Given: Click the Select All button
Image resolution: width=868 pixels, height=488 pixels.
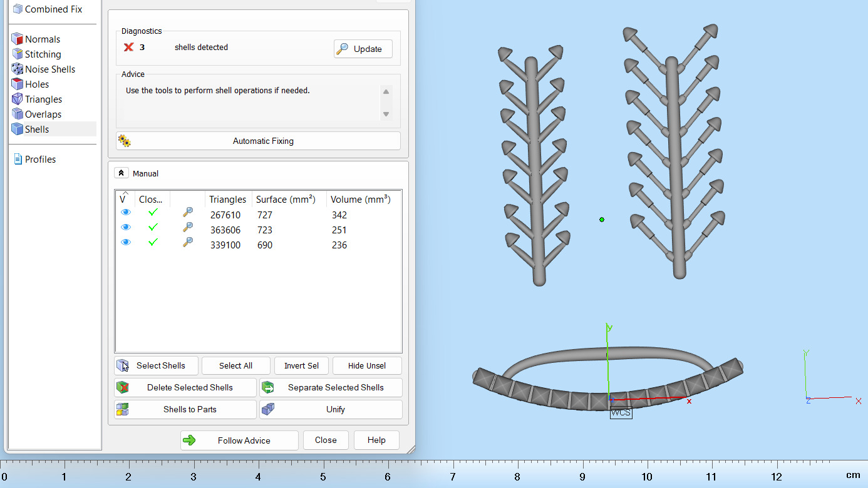Looking at the screenshot, I should click(x=236, y=366).
